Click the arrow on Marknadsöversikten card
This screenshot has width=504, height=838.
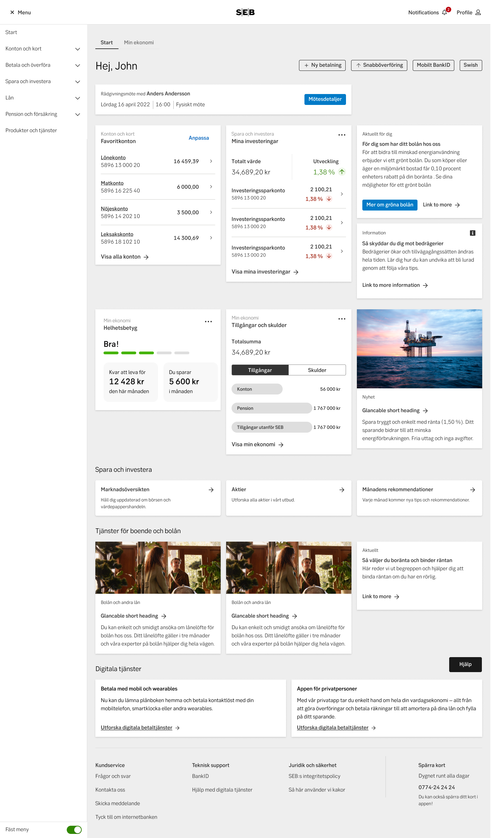(x=211, y=490)
